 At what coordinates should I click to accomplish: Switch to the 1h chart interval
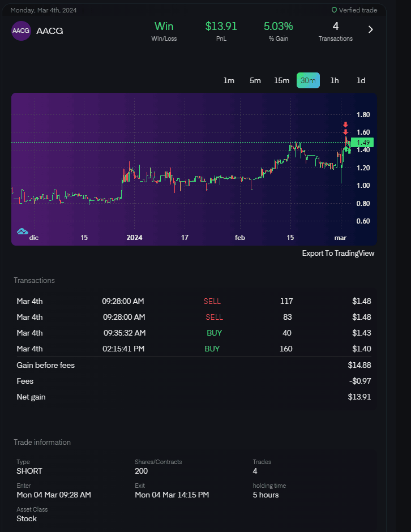click(335, 80)
